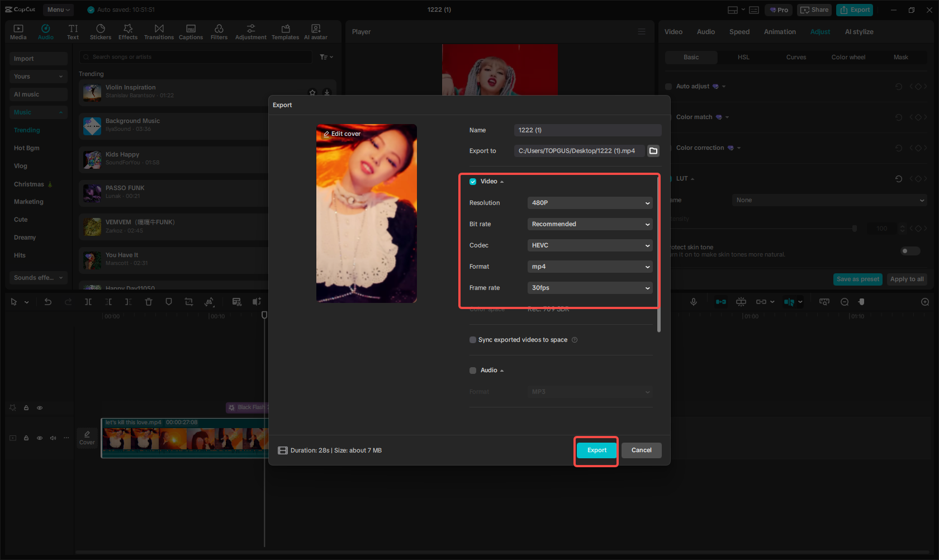This screenshot has height=560, width=939.
Task: Open the Stickers panel
Action: 101,31
